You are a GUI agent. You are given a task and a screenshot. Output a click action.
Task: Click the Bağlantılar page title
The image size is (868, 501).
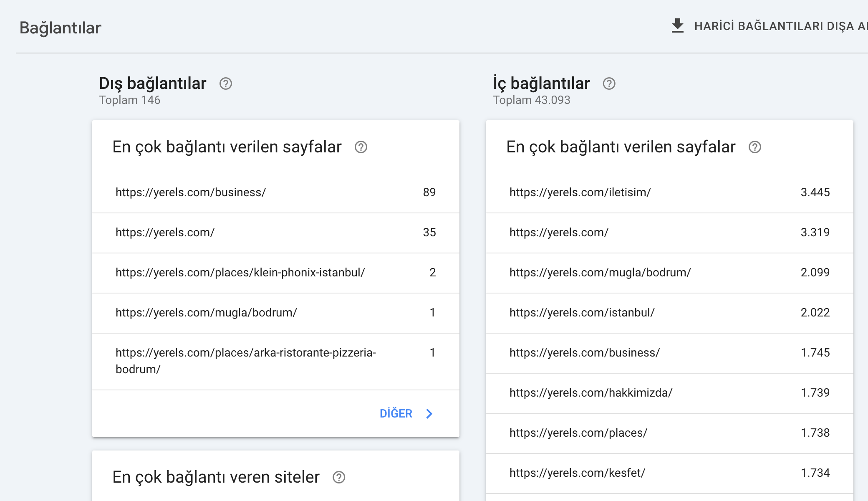pyautogui.click(x=61, y=28)
